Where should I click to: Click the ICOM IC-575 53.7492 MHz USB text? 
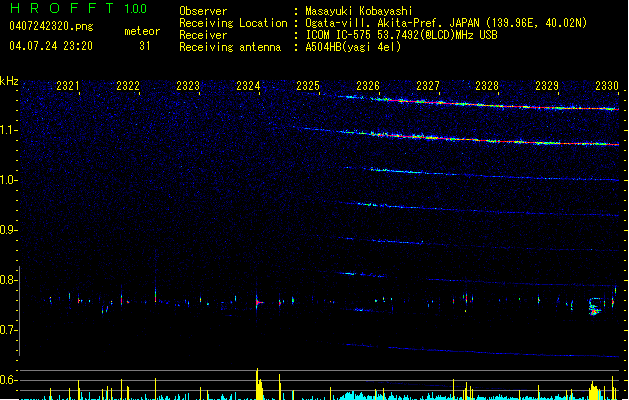point(401,35)
